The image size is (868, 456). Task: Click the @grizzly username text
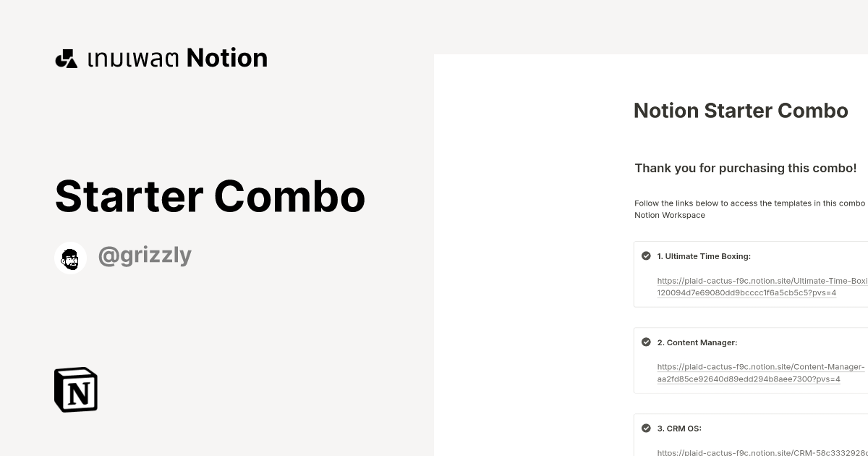coord(145,256)
